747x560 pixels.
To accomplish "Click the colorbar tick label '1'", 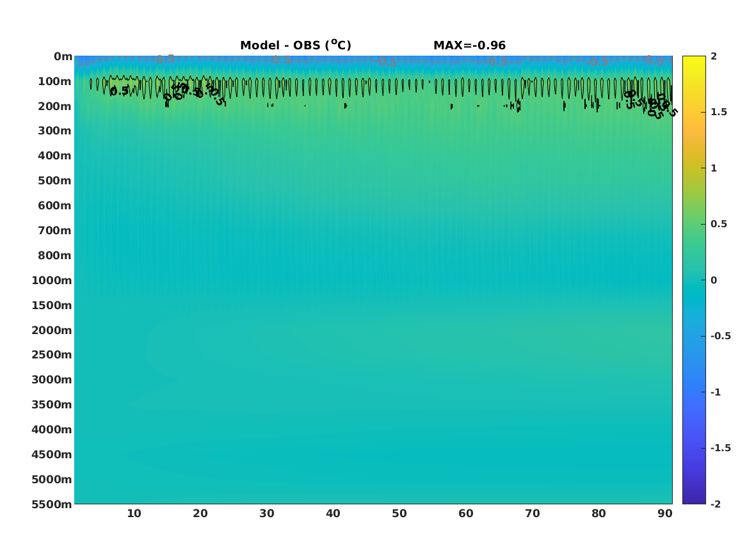I will coord(714,168).
